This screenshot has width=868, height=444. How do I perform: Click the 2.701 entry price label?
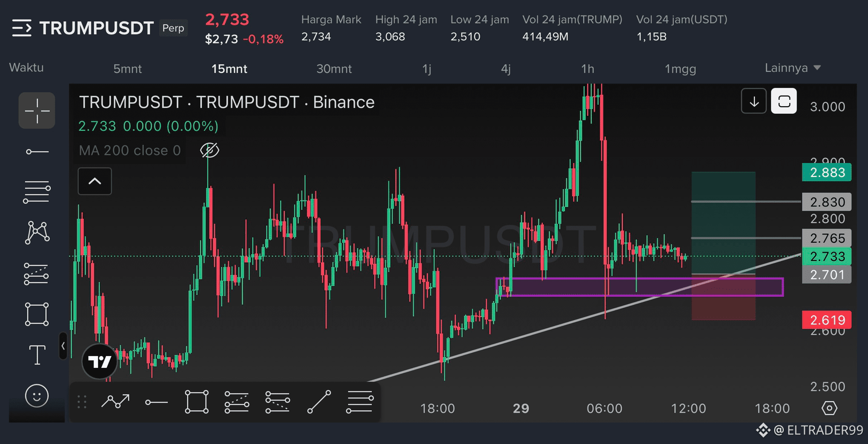(827, 275)
